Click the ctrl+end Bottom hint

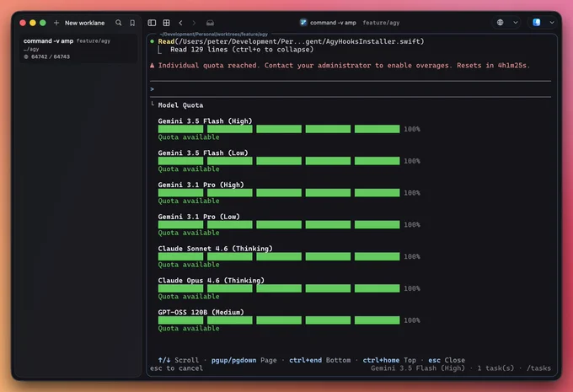[319, 360]
